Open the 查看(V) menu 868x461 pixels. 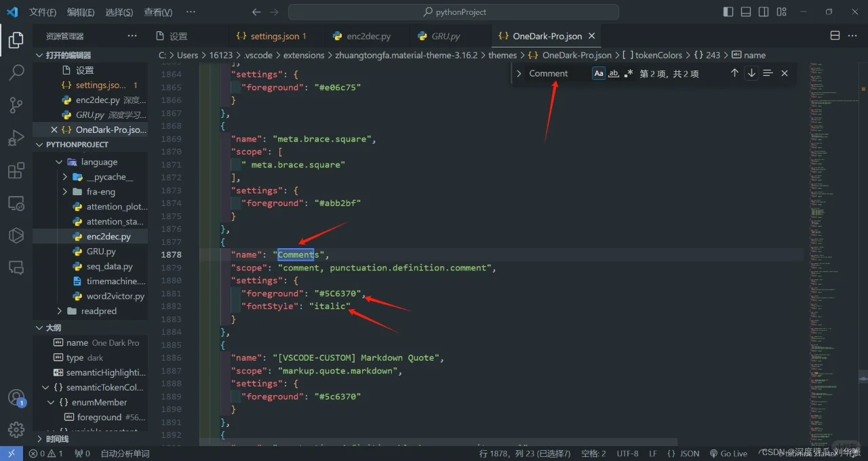[x=158, y=12]
